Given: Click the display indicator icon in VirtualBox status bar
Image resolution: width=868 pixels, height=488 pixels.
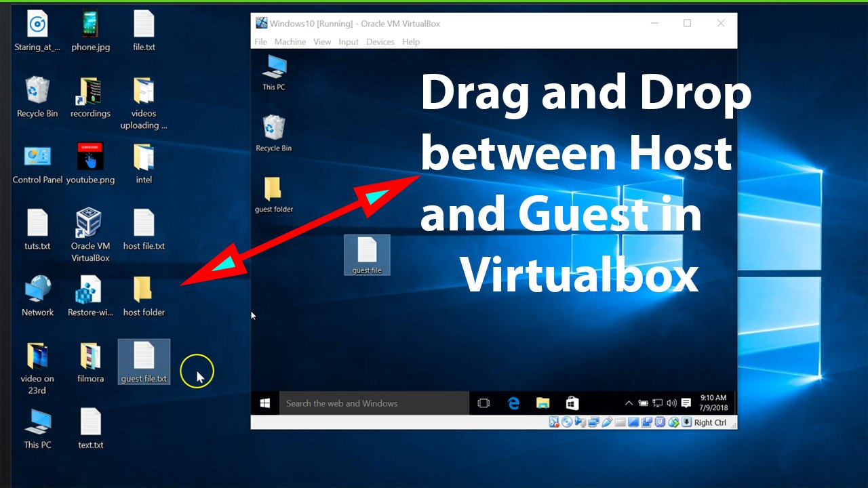Looking at the screenshot, I should coord(633,422).
